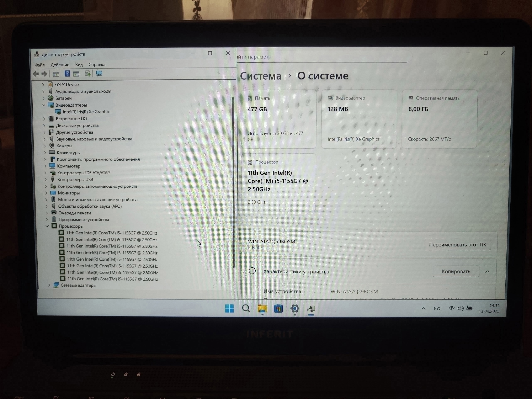This screenshot has height=399, width=532.
Task: Select Intel(R) Iris(R) Xe Graphics device
Action: point(87,112)
